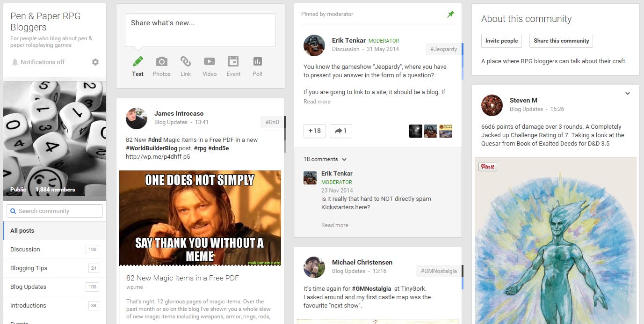Open the Introductions category
The image size is (644, 324).
(x=55, y=306)
